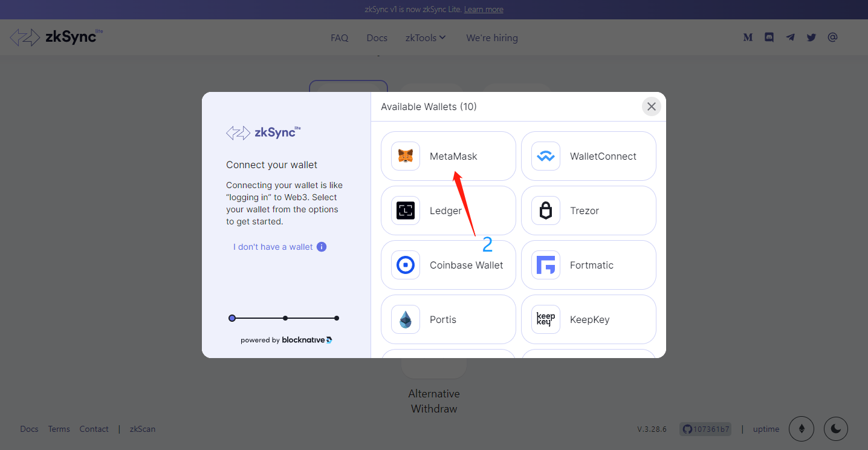Choose WalletConnect from available wallets
Viewport: 868px width, 450px height.
coord(588,156)
